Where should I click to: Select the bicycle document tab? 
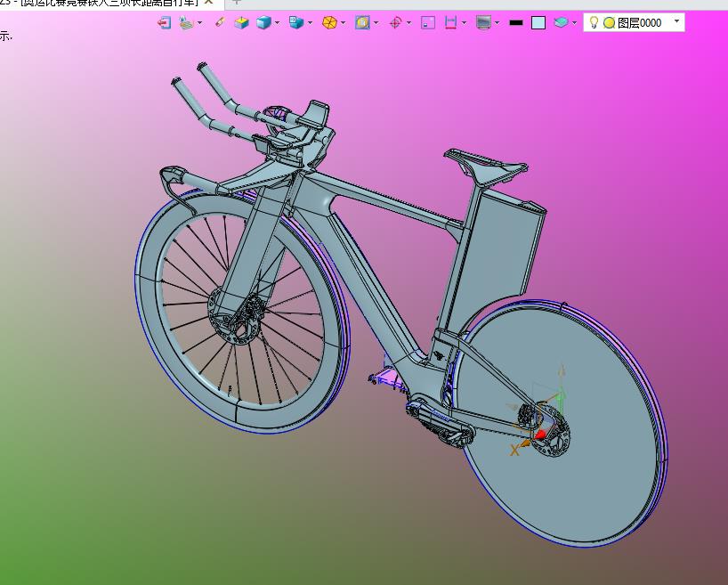[98, 3]
